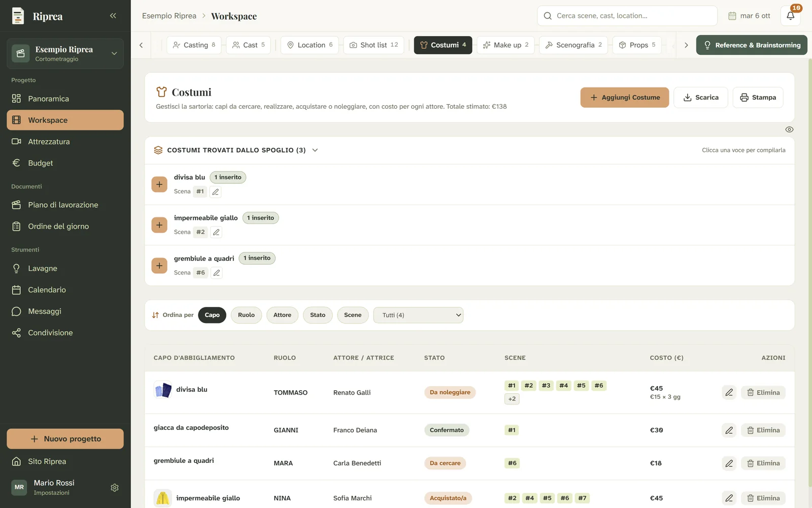The width and height of the screenshot is (812, 508).
Task: Sort costumes by Capo
Action: (x=212, y=315)
